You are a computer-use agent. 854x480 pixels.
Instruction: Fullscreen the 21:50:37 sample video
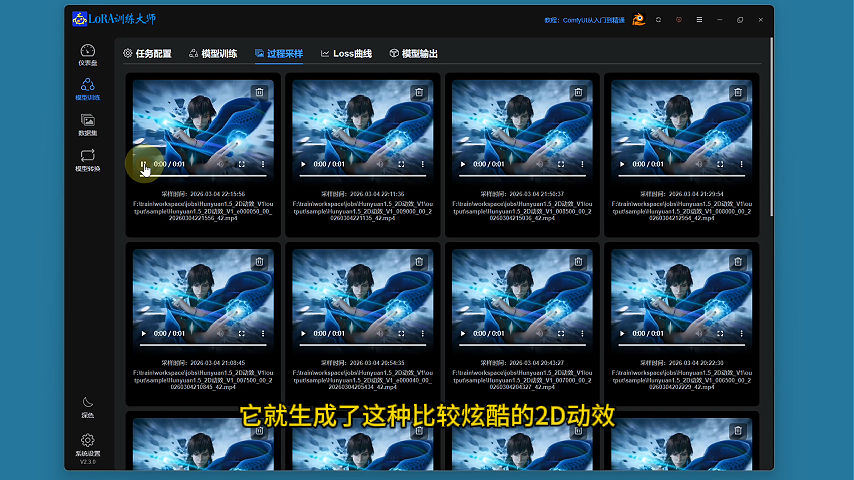(561, 164)
